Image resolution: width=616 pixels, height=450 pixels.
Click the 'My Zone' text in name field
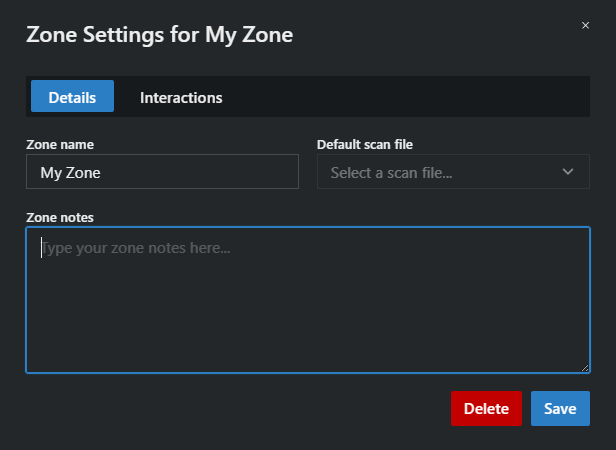(x=70, y=173)
